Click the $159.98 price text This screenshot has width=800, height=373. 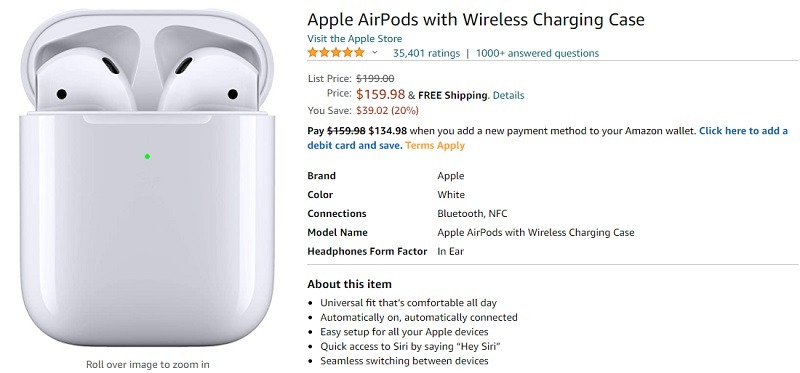[381, 94]
